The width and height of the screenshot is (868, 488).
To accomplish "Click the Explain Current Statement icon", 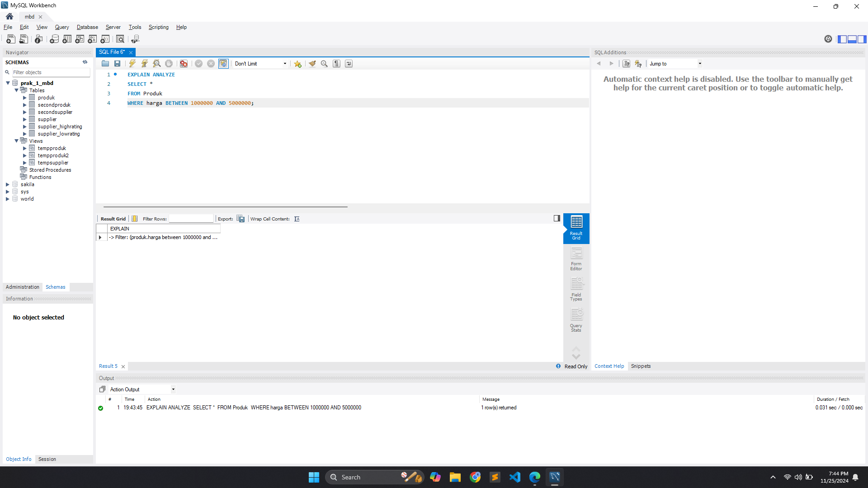I will click(157, 64).
